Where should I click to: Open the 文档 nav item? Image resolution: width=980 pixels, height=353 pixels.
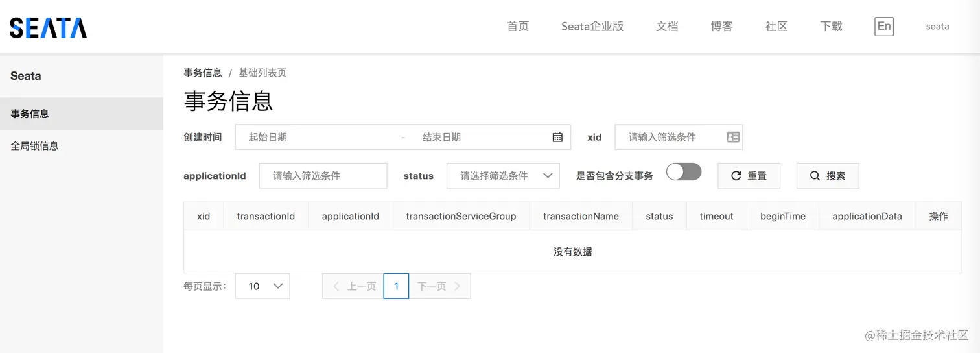(667, 27)
